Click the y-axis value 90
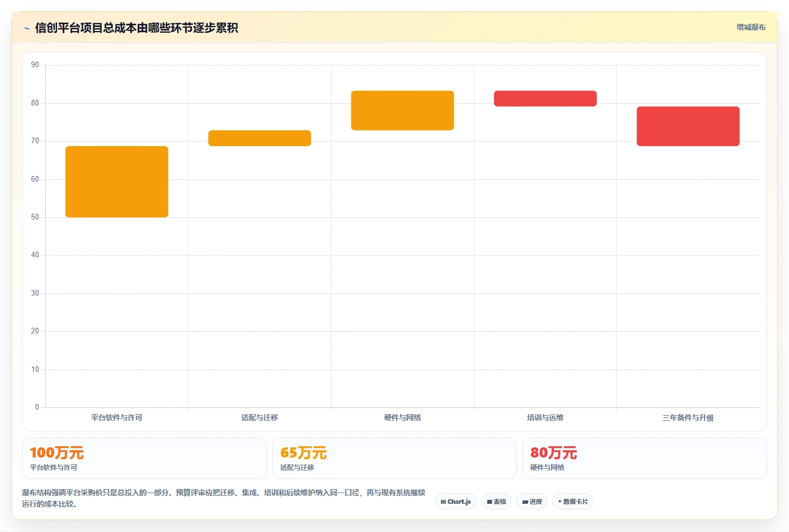 point(35,65)
